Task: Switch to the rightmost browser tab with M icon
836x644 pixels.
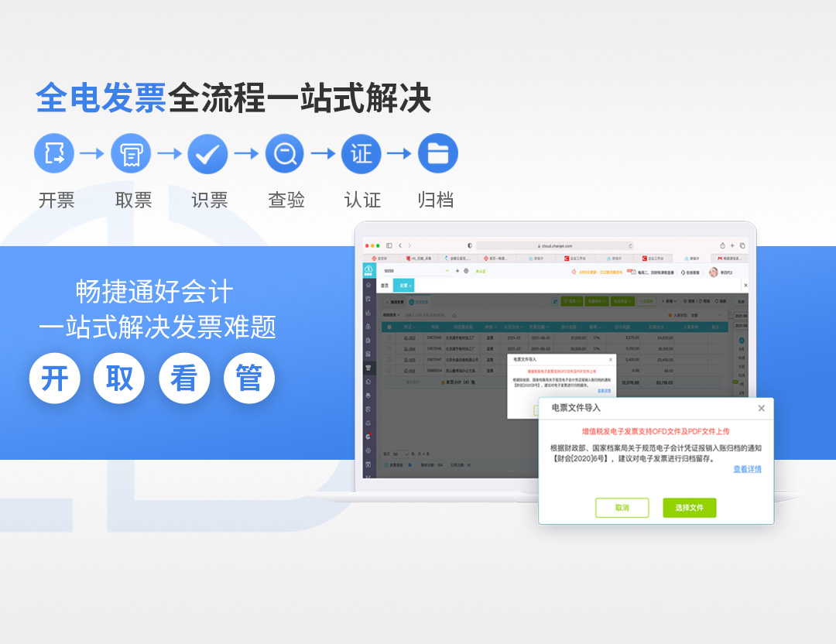Action: [730, 259]
